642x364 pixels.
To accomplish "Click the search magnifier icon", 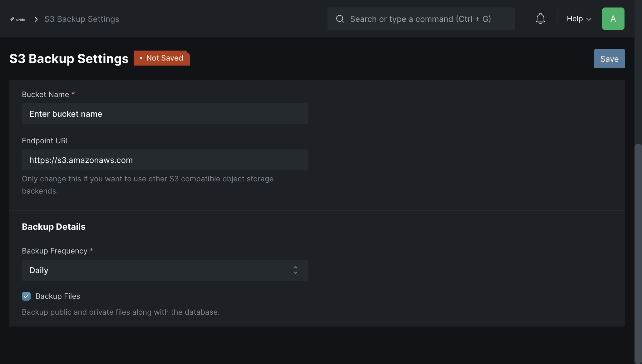I will [x=340, y=19].
